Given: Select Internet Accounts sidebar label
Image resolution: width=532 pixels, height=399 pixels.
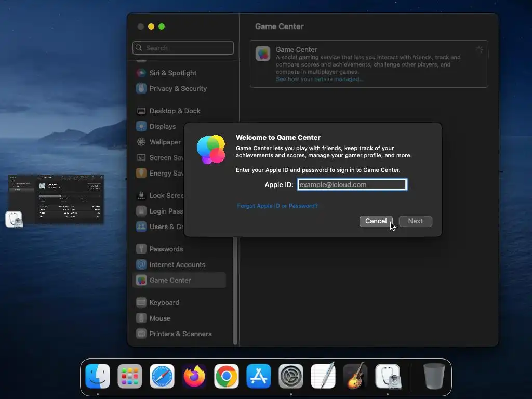Looking at the screenshot, I should 177,264.
